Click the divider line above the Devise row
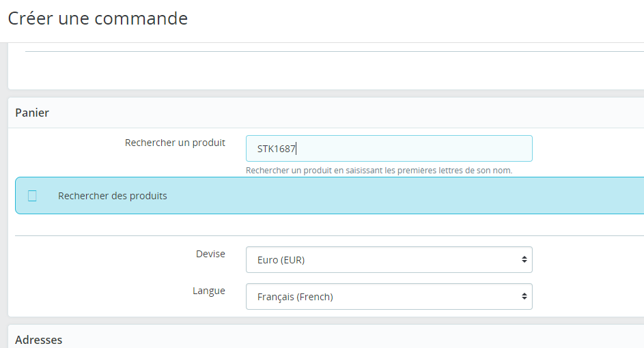This screenshot has height=348, width=644. (329, 235)
